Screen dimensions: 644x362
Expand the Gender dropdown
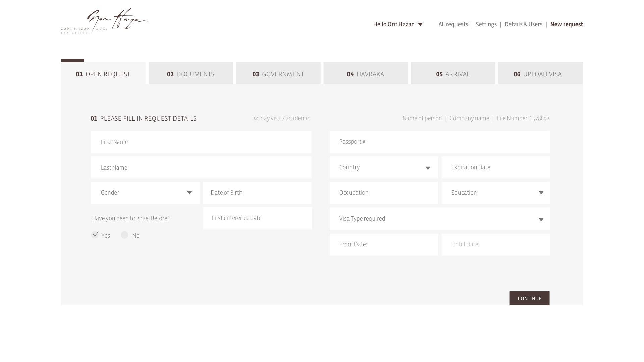[145, 193]
